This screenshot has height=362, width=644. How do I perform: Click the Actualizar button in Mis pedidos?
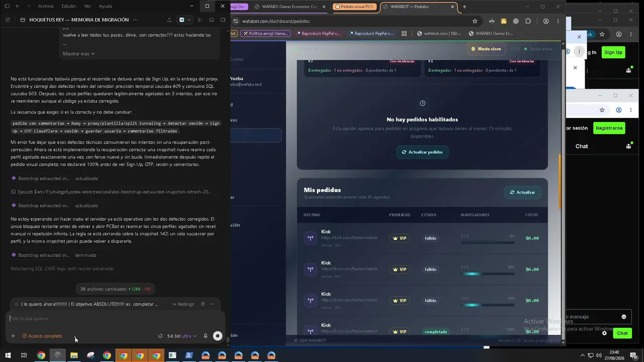click(x=522, y=192)
